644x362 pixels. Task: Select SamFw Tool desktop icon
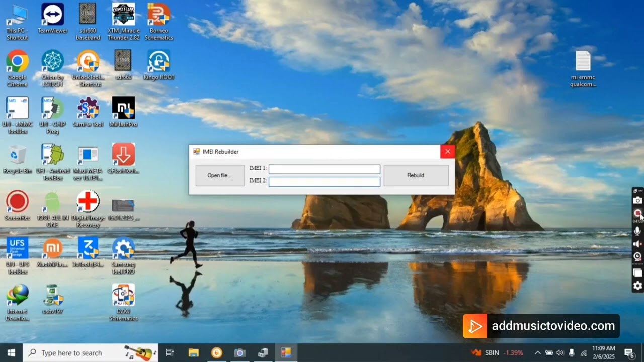(88, 112)
